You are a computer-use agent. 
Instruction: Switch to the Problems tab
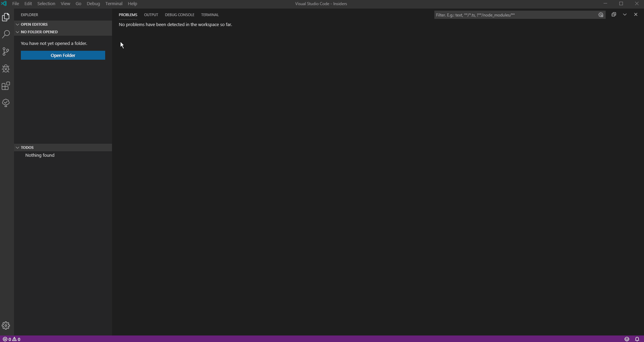click(x=128, y=15)
